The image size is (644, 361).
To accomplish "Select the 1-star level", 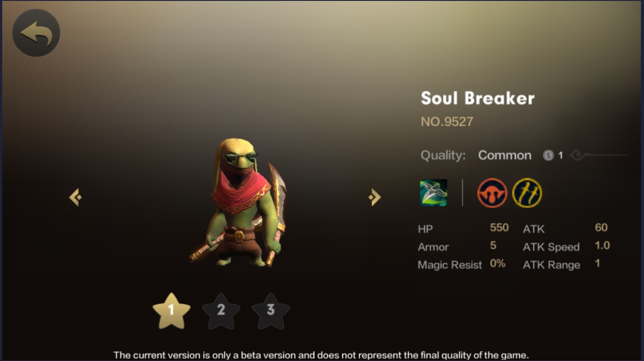I will point(171,311).
